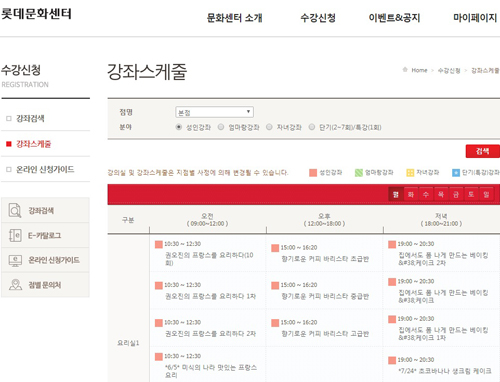Image resolution: width=500 pixels, height=382 pixels.
Task: Select the 엄마랑강좌 radio button
Action: click(221, 127)
